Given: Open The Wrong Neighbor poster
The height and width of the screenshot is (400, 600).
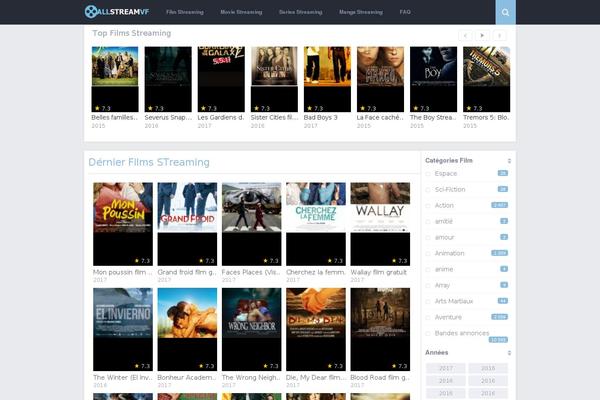Looking at the screenshot, I should coord(251,330).
